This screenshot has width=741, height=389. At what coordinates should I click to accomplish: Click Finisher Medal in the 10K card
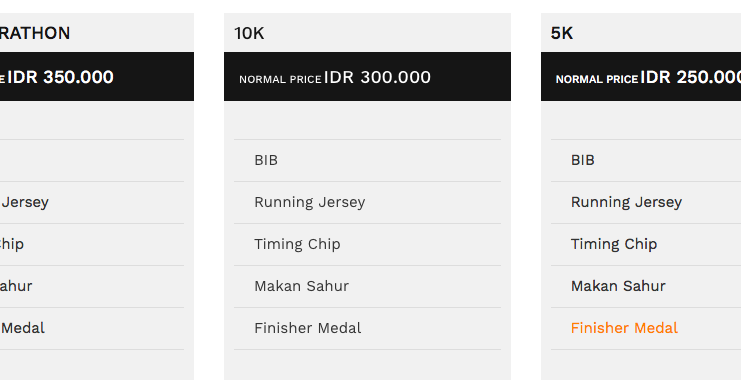point(308,328)
